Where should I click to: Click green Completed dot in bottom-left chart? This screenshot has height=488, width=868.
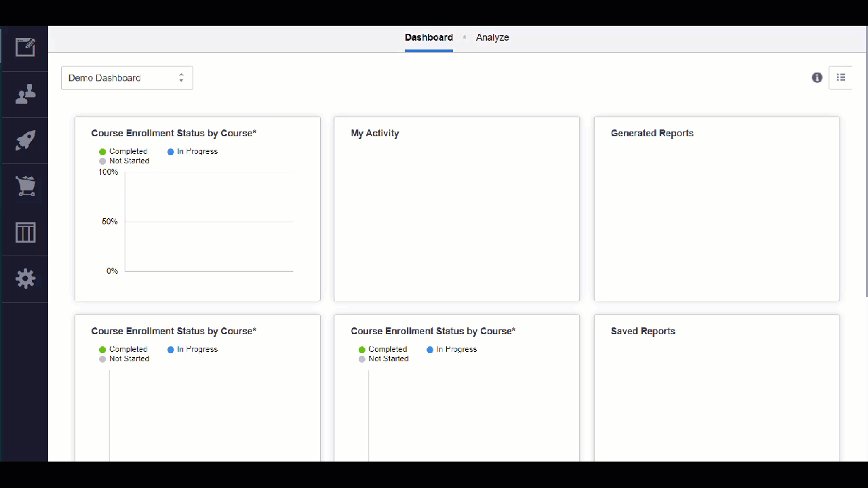[x=103, y=350]
